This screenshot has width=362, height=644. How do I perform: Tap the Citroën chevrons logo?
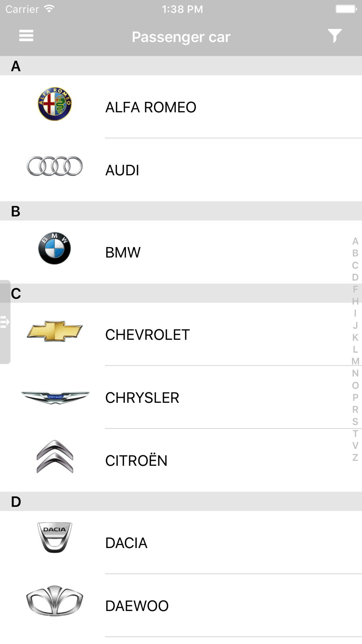click(55, 456)
